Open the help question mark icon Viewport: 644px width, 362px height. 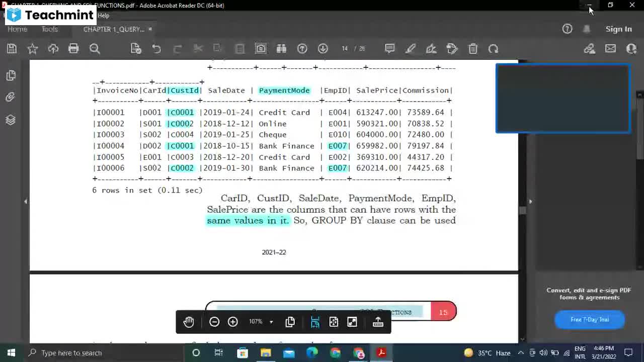click(x=567, y=29)
